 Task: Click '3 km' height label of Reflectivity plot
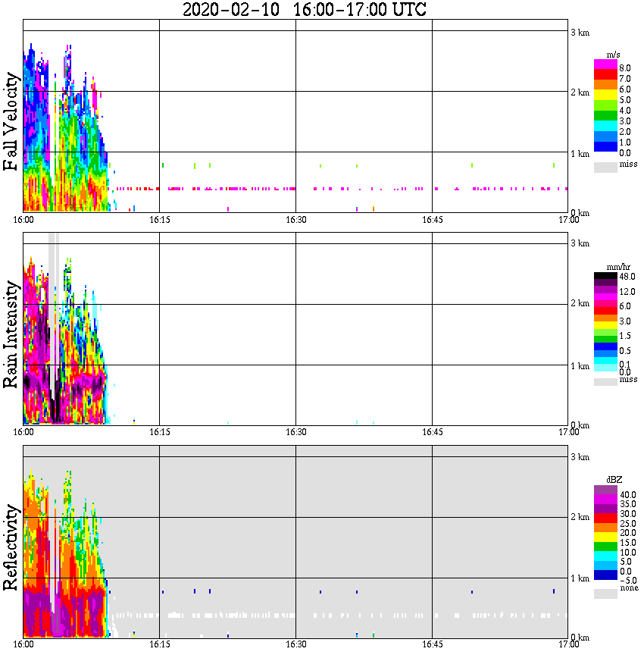(x=580, y=456)
